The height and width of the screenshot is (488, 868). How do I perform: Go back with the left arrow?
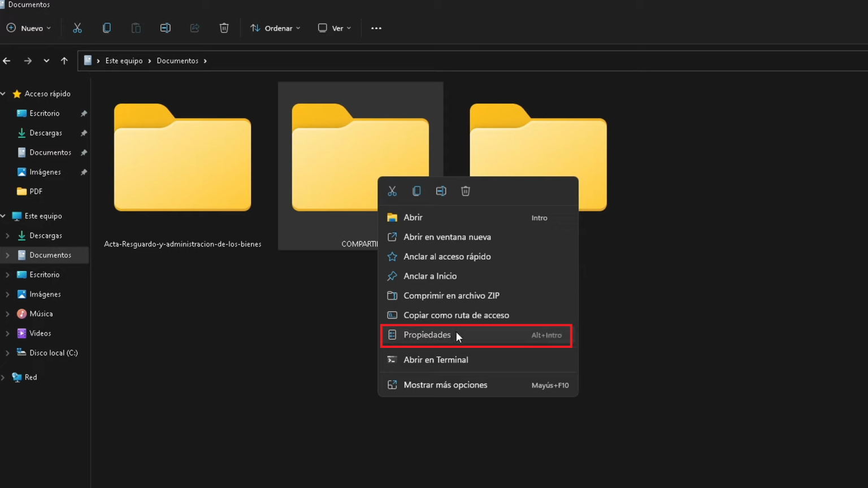(7, 60)
